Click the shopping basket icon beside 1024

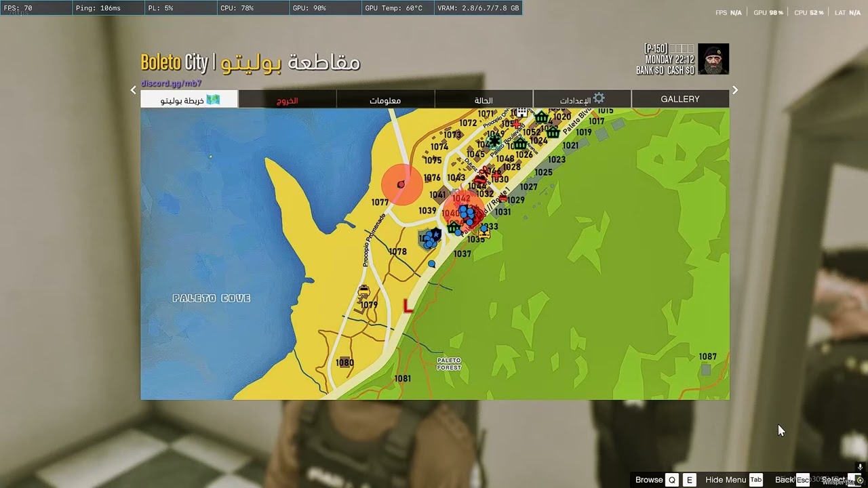553,132
